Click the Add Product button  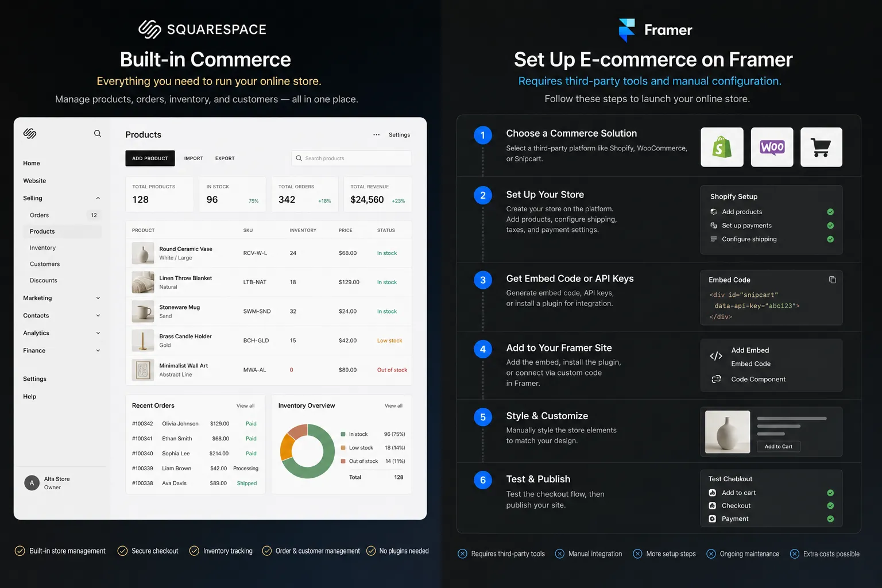(150, 158)
